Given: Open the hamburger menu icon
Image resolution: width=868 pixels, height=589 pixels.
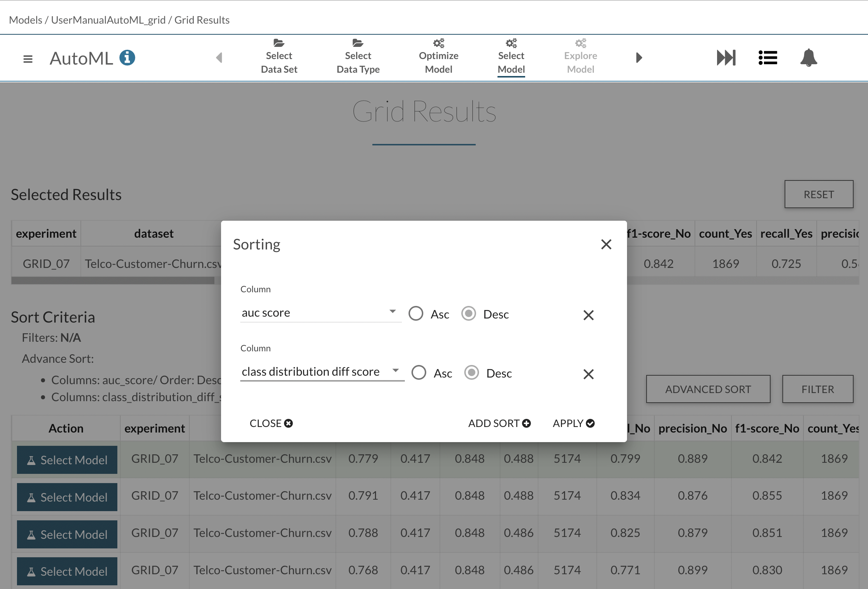Looking at the screenshot, I should click(x=28, y=59).
